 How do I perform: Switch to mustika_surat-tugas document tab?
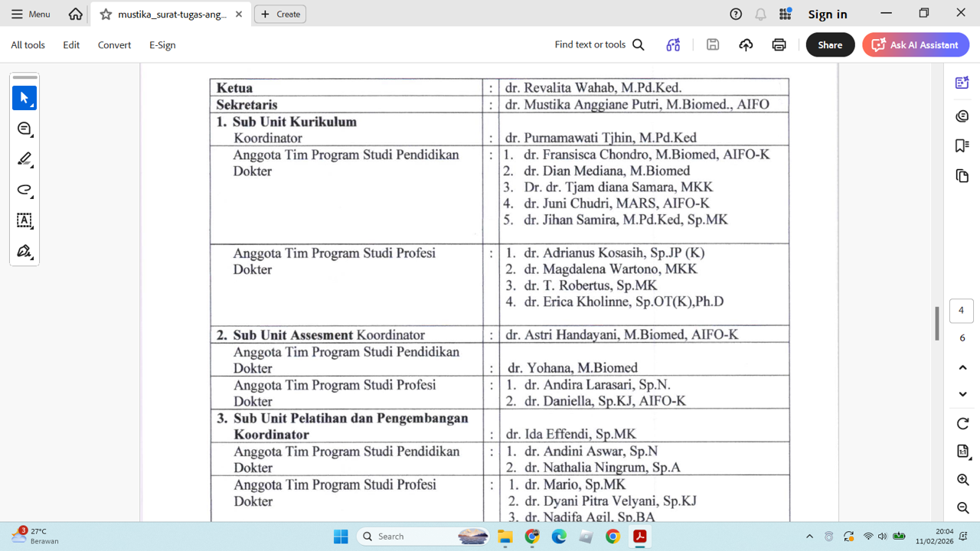pyautogui.click(x=171, y=15)
